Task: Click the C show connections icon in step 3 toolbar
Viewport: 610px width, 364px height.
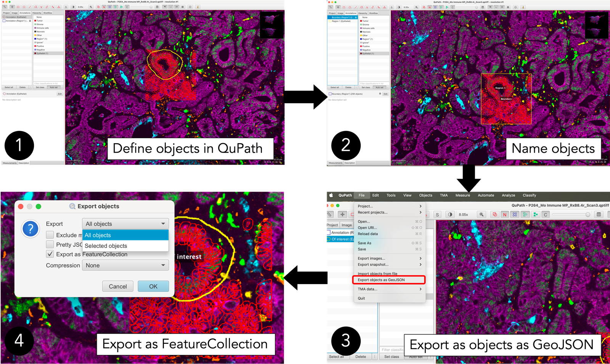Action: click(x=546, y=214)
